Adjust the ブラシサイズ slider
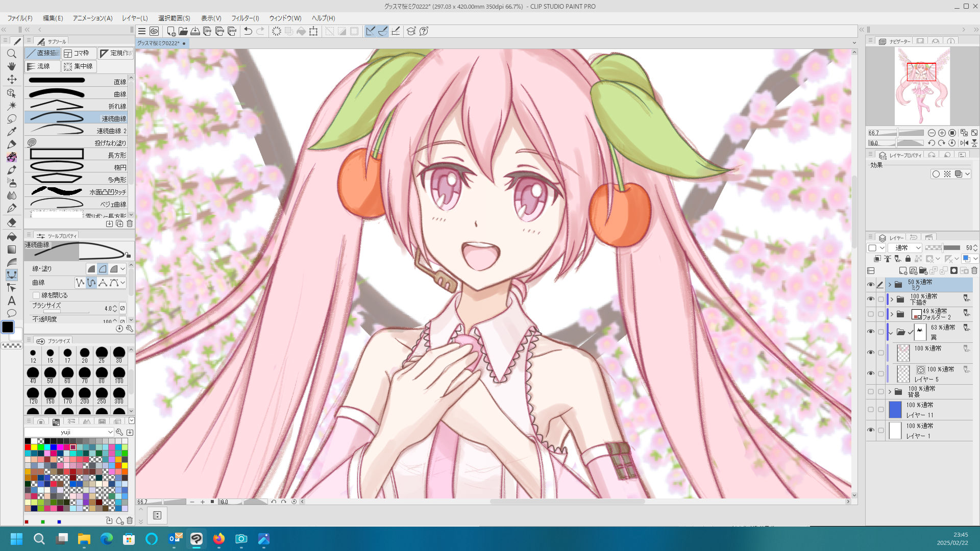 66,311
